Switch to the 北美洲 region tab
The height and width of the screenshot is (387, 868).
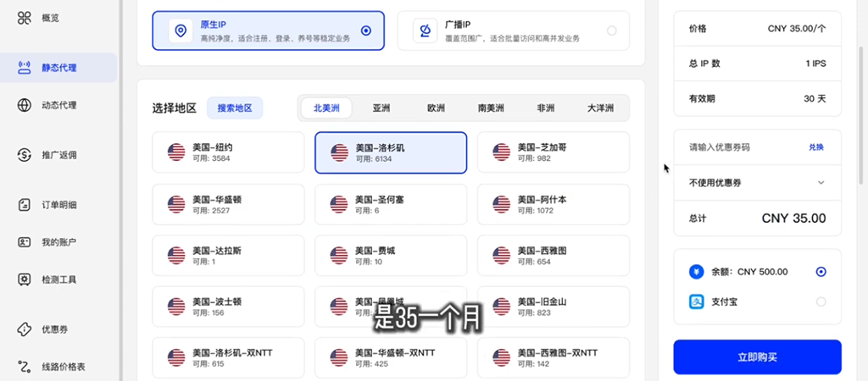pyautogui.click(x=326, y=108)
